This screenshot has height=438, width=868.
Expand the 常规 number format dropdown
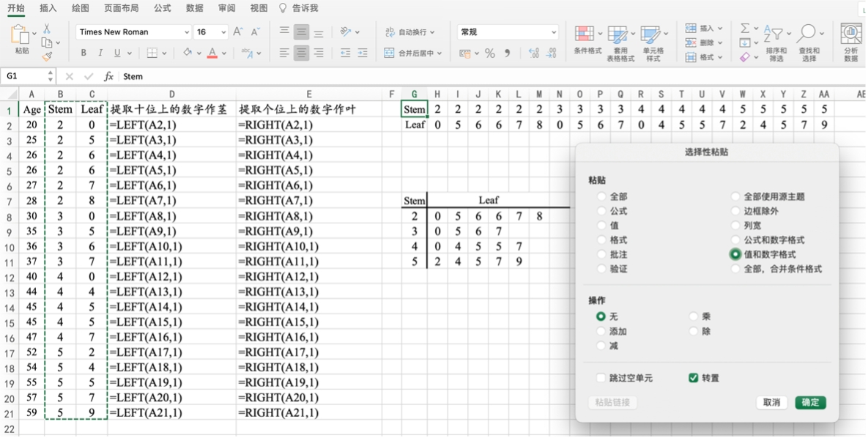[x=553, y=32]
